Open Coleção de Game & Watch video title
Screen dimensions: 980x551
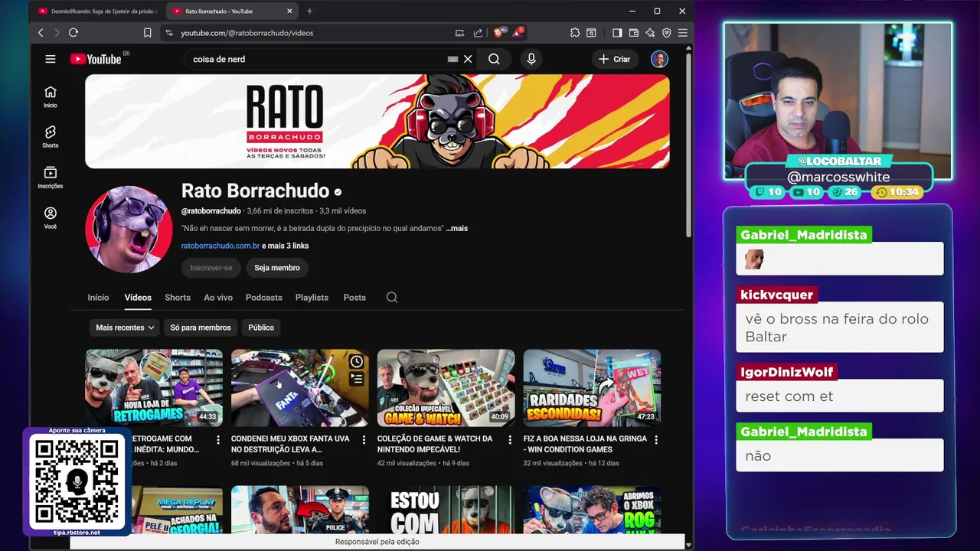[x=435, y=444]
